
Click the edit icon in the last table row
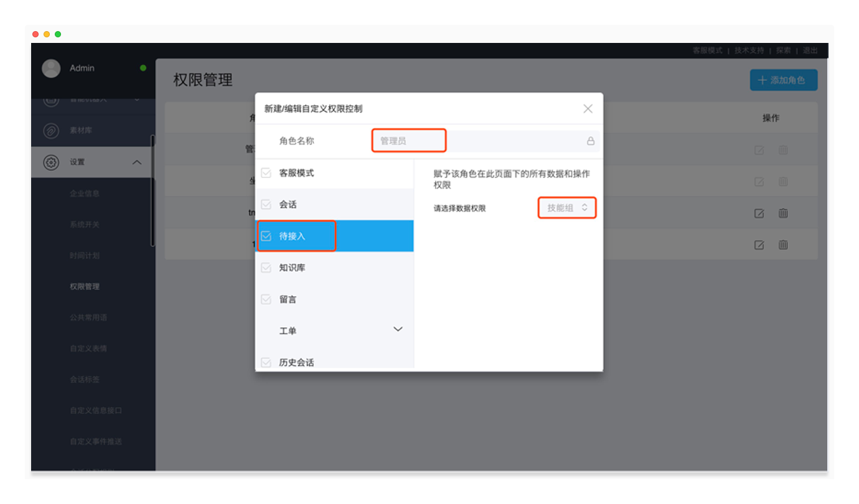[x=759, y=245]
